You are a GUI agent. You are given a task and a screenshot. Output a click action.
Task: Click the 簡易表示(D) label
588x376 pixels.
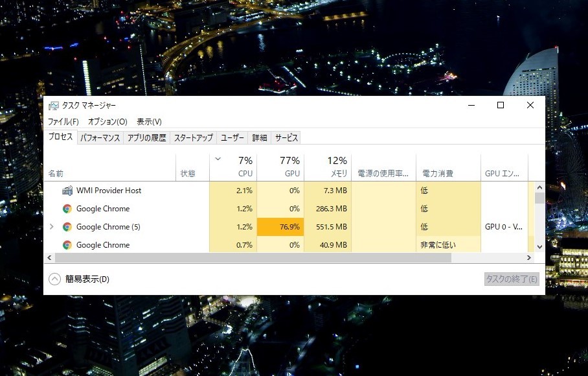[87, 279]
